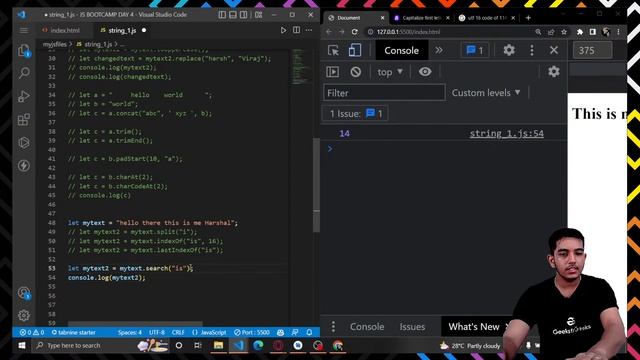Open Customize Layout in title bar
Viewport: 640px width, 360px height.
click(258, 15)
